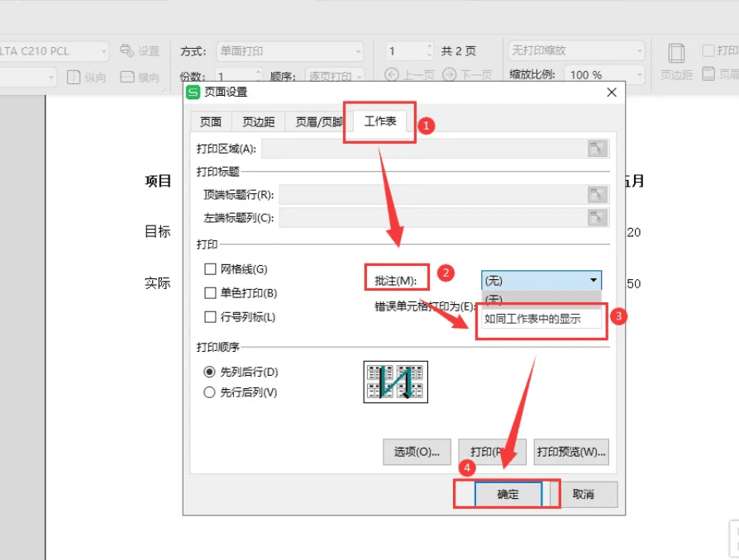Open the 方式 print mode dropdown
This screenshot has width=739, height=560.
pos(289,50)
